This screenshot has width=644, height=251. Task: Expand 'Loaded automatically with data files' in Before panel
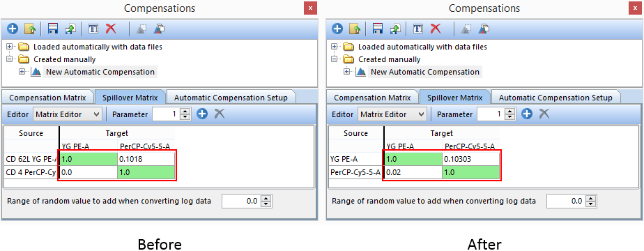pyautogui.click(x=10, y=47)
